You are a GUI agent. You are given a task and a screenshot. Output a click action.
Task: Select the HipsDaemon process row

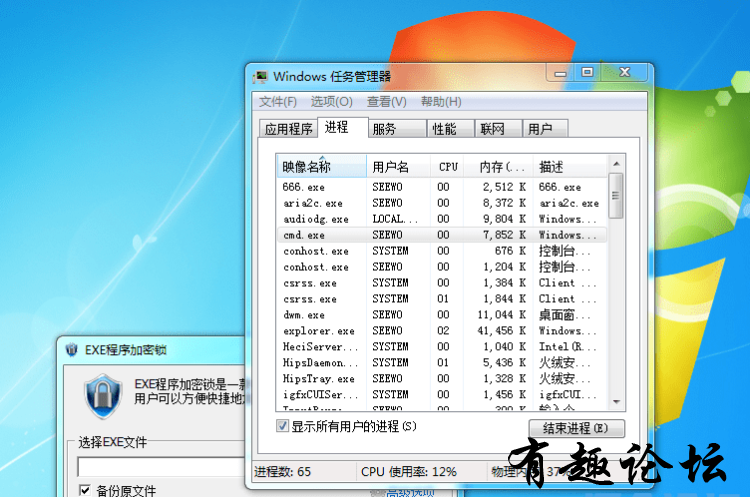[442, 363]
